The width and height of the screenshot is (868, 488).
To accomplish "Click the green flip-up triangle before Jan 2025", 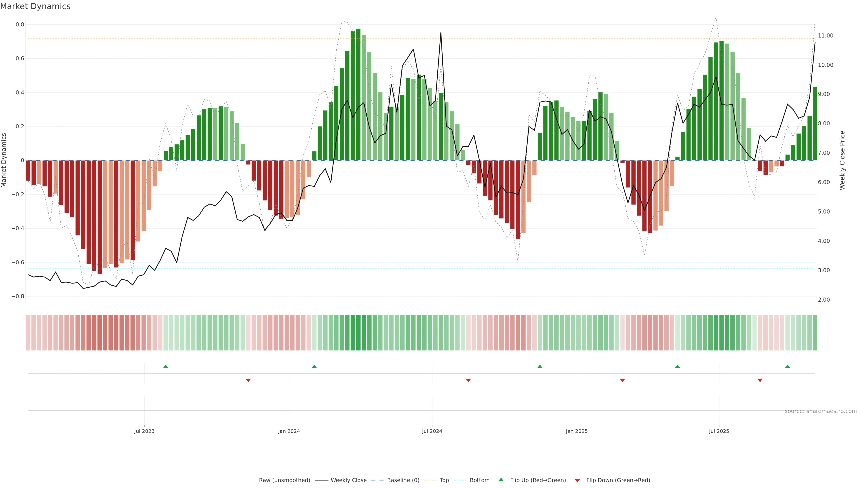I will point(540,366).
